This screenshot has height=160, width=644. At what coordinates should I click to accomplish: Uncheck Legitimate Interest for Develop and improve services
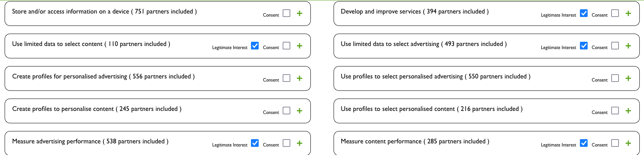tap(584, 13)
